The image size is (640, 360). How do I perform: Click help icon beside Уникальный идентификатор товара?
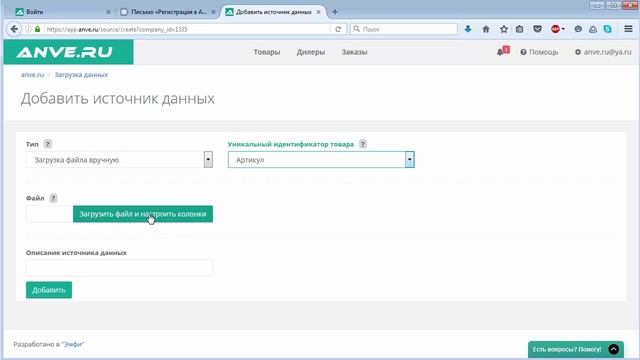pos(362,144)
